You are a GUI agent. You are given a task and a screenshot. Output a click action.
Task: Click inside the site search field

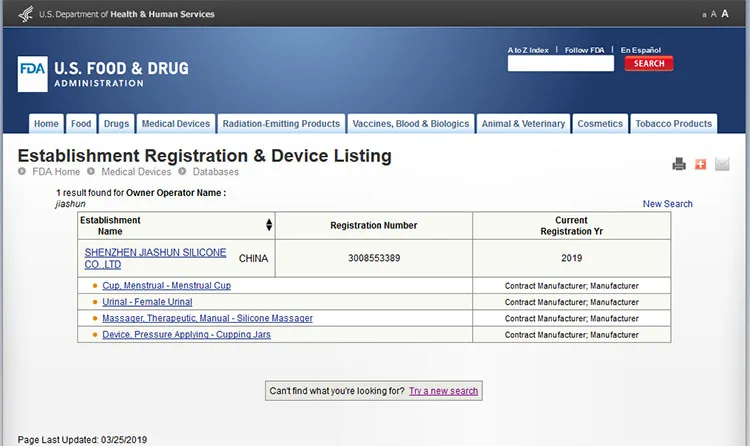[x=560, y=64]
